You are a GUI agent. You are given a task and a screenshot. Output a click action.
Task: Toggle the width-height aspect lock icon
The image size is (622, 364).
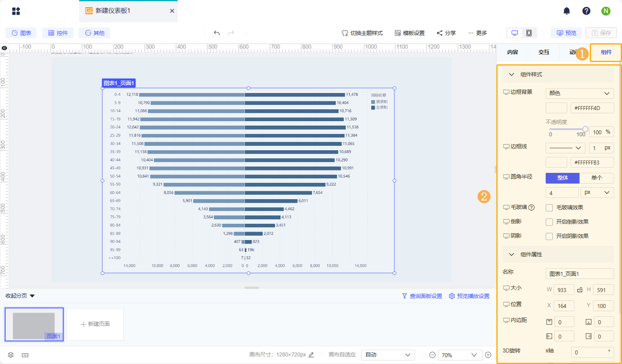[580, 290]
